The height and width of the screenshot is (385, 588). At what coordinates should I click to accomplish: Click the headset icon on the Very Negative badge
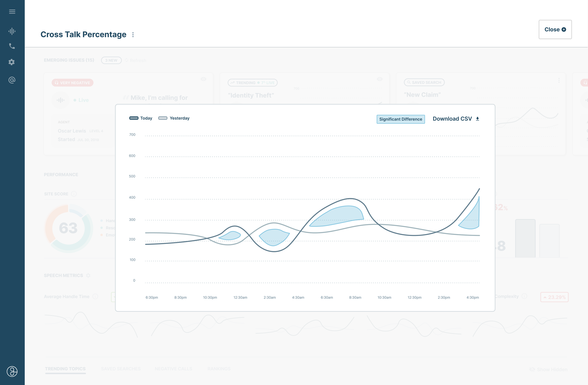pyautogui.click(x=57, y=83)
